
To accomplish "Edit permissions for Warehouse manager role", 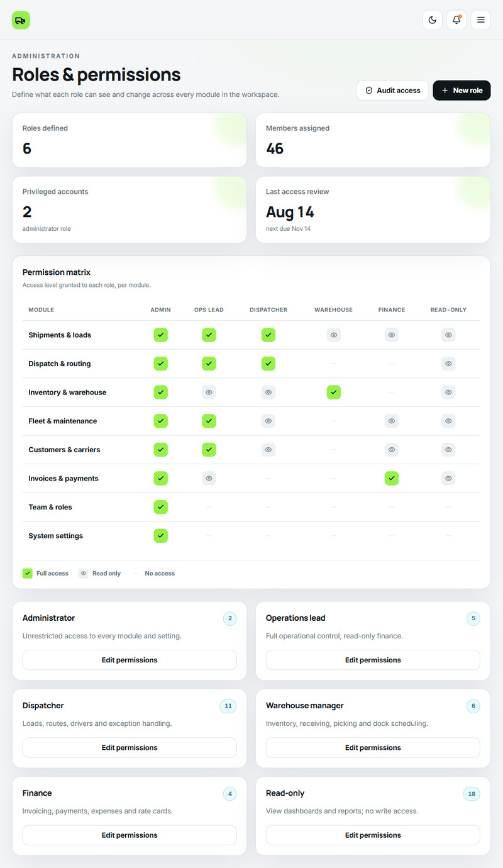I will (373, 748).
